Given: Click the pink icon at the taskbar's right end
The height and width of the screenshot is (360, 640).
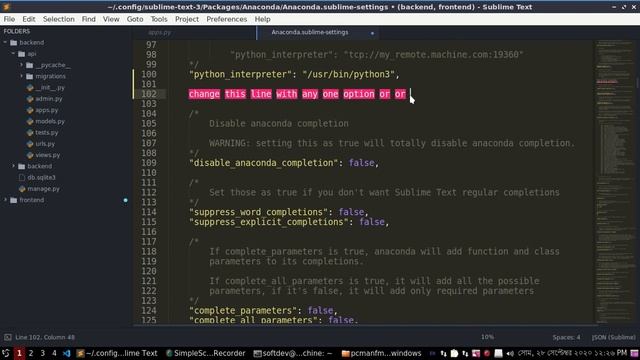Looking at the screenshot, I should [634, 353].
